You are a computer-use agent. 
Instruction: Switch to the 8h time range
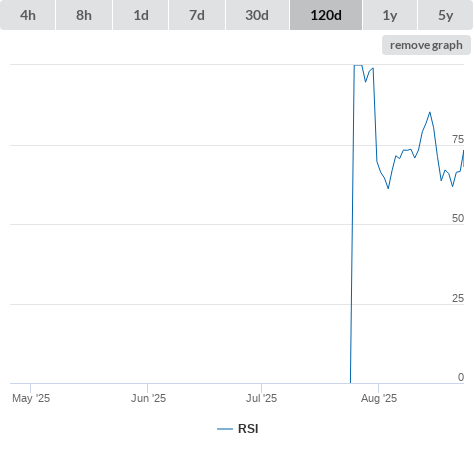[84, 15]
